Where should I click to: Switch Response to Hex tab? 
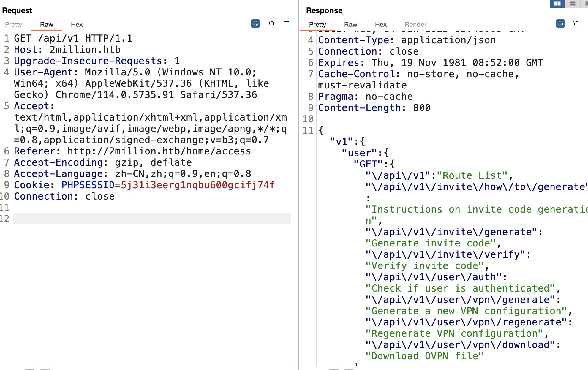(x=381, y=24)
